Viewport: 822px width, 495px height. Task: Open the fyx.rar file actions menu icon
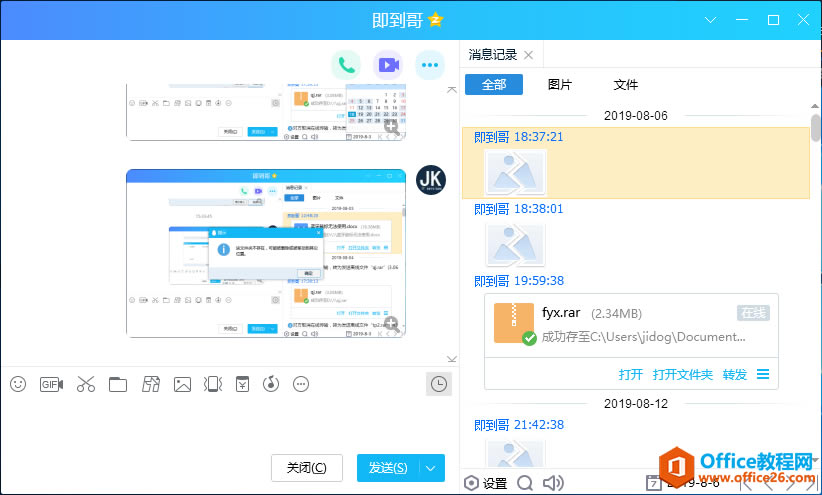[763, 374]
